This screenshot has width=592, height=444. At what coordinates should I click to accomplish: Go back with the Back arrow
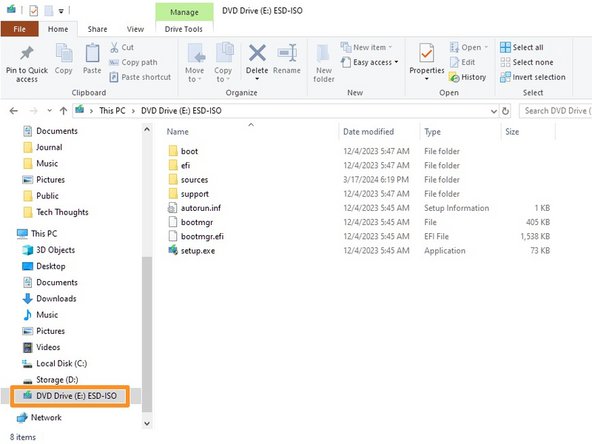click(x=14, y=111)
